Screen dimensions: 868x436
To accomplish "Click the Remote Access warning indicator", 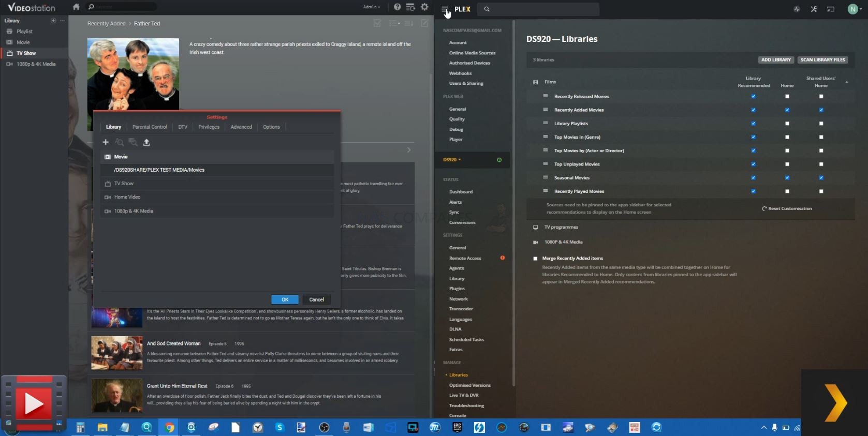I will (502, 258).
